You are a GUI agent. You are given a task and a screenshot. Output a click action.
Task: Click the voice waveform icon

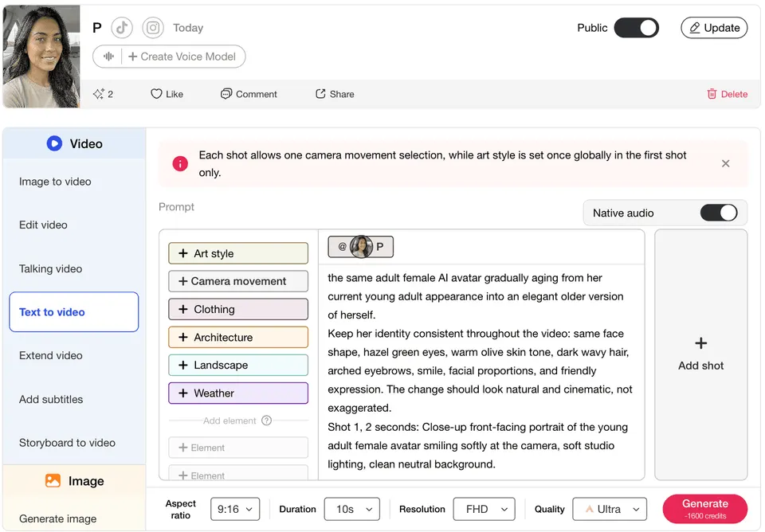[x=108, y=57]
